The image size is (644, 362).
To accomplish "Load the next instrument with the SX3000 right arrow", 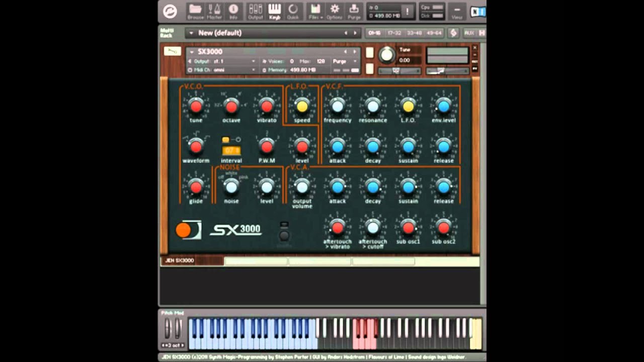I will click(x=355, y=52).
